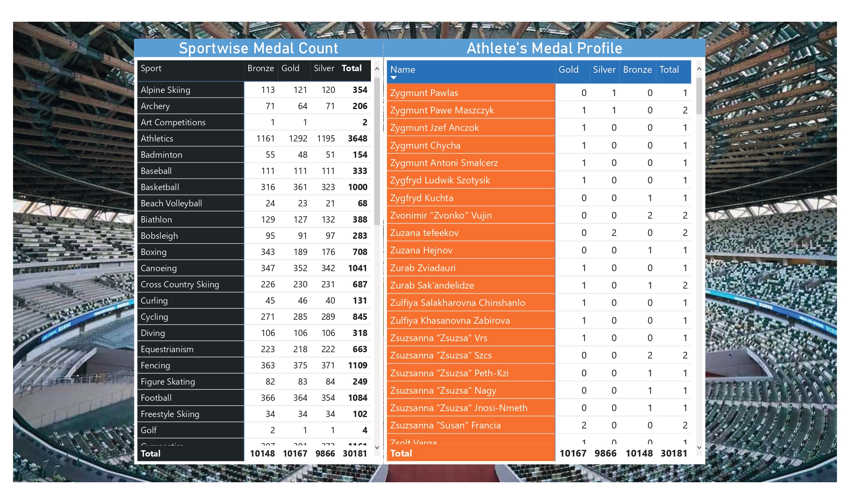Sort sports table by Gold header
The height and width of the screenshot is (504, 850).
[290, 68]
